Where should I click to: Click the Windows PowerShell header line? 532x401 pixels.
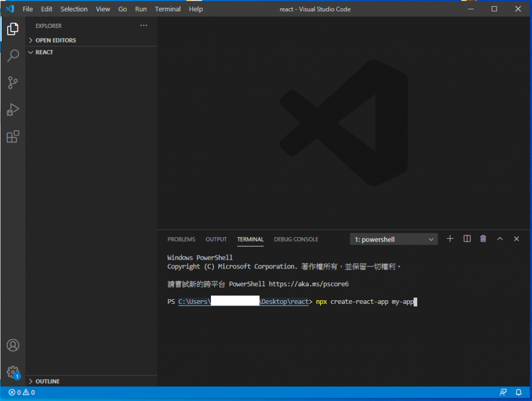click(x=200, y=258)
